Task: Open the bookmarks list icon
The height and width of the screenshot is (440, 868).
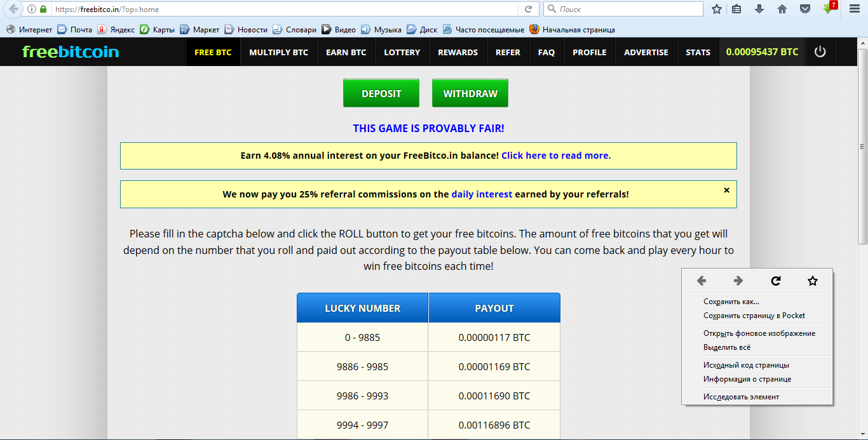Action: (736, 10)
